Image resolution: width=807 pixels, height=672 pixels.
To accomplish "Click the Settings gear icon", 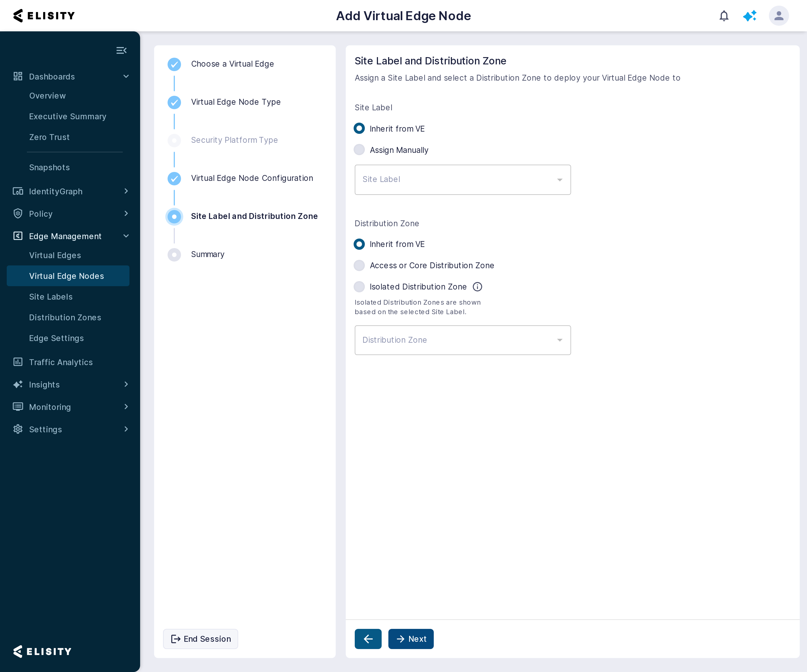I will pyautogui.click(x=18, y=429).
